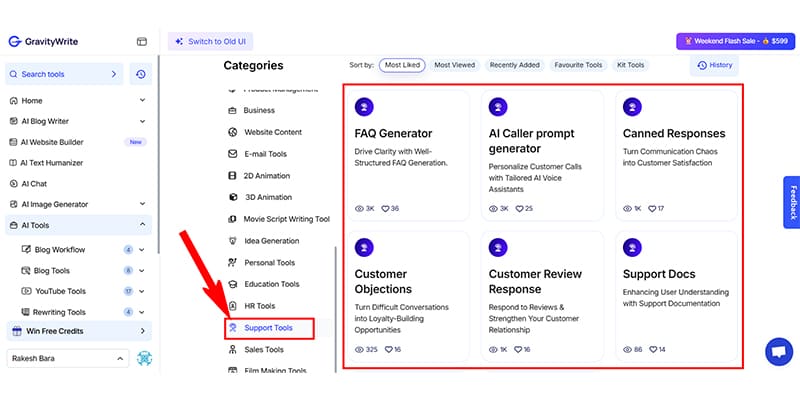Click the user avatar icon
The image size is (800, 400).
coord(144,358)
